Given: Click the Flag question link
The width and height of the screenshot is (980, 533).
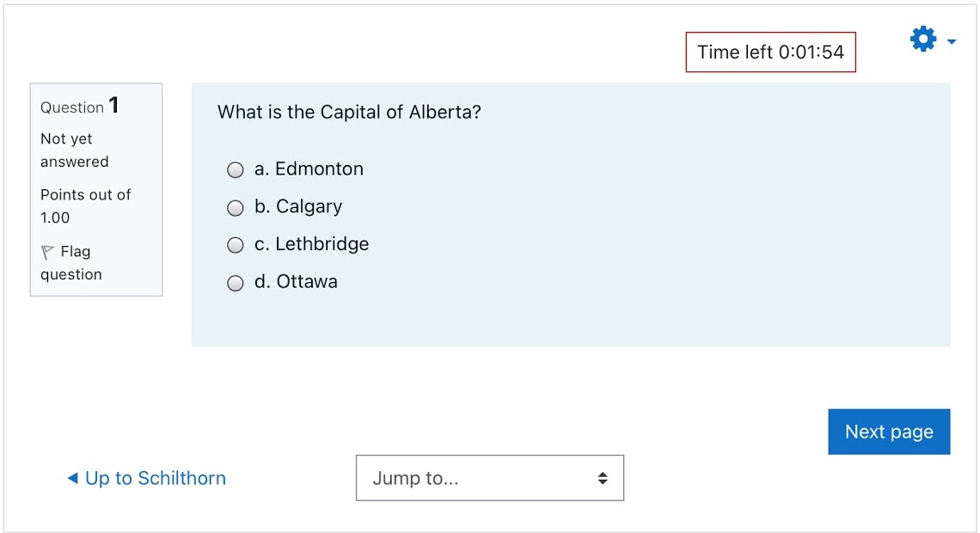Looking at the screenshot, I should tap(71, 263).
